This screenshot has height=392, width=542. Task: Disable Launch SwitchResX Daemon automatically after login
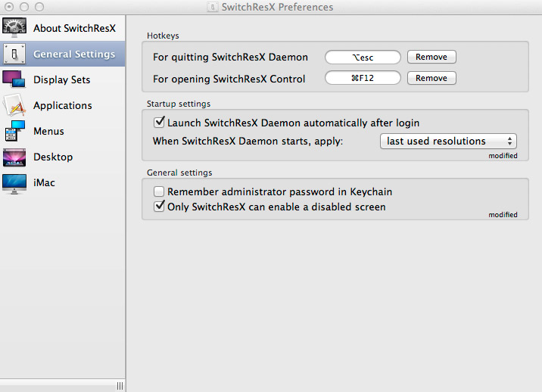coord(159,122)
